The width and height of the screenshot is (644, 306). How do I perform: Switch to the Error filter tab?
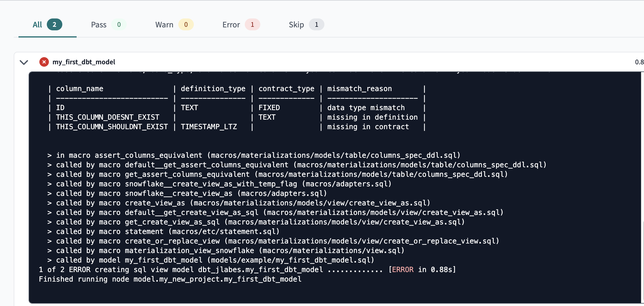231,24
